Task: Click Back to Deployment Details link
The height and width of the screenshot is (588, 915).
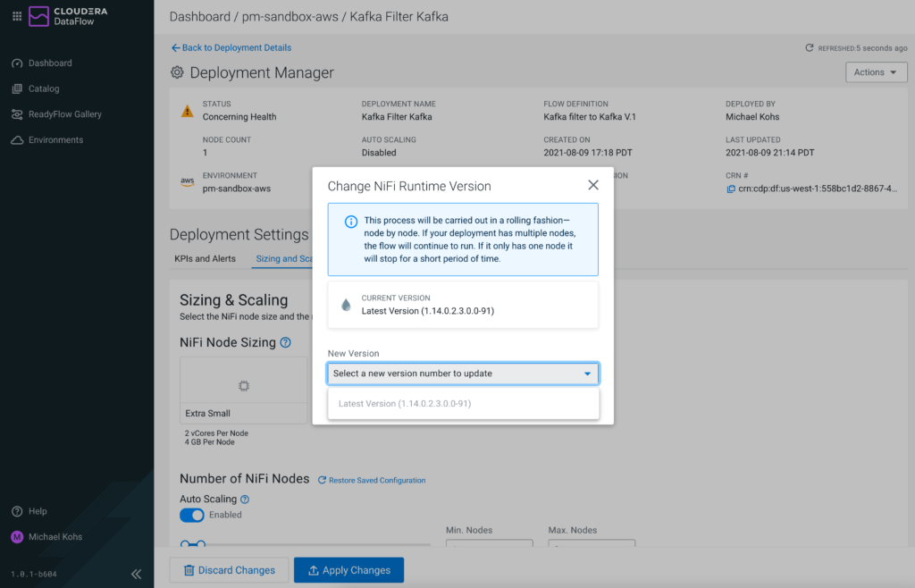Action: (231, 47)
